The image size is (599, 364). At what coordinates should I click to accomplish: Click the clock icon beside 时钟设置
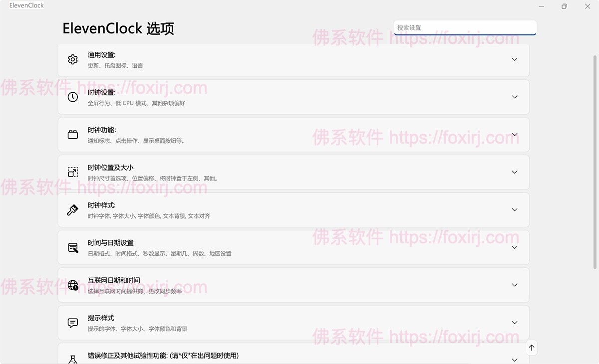point(73,97)
